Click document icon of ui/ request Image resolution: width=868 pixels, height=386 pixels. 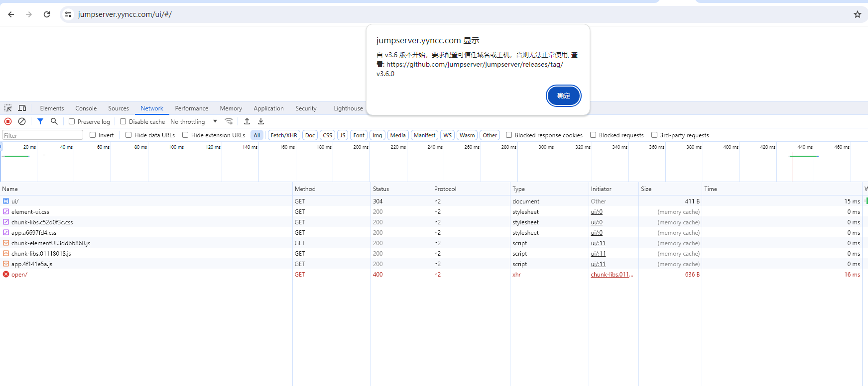click(x=6, y=201)
